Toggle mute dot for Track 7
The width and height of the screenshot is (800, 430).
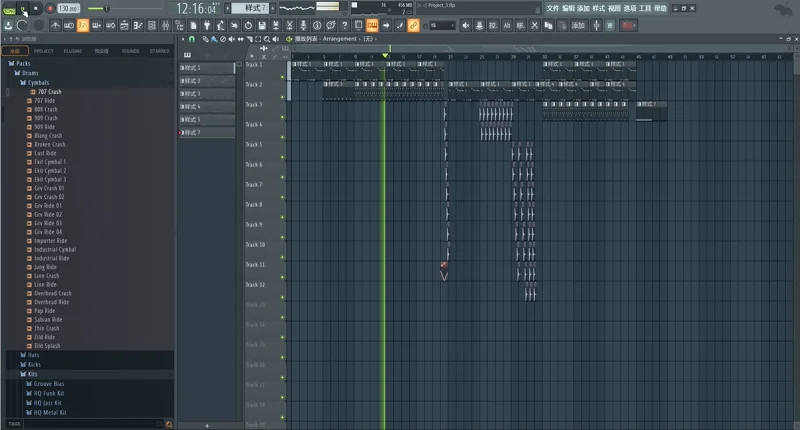(x=282, y=197)
